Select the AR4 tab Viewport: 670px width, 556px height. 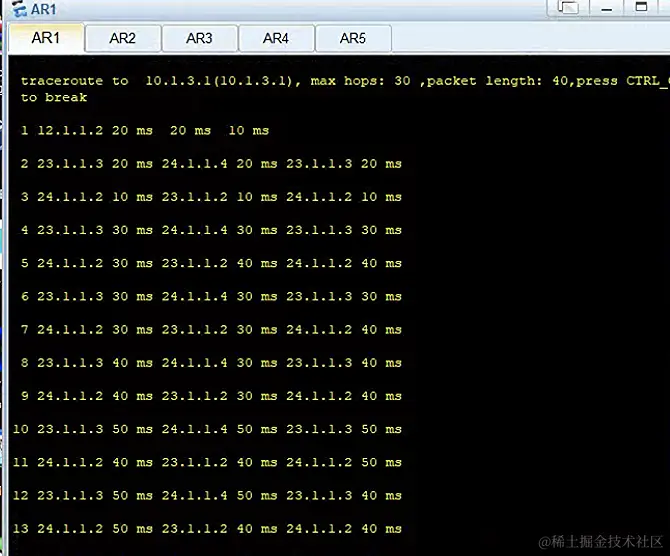(x=276, y=38)
